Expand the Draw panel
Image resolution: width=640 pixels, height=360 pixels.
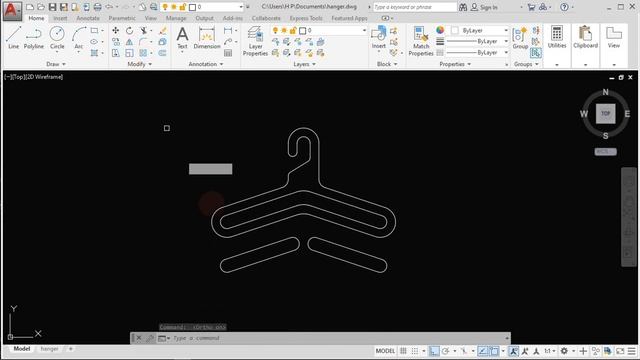[x=56, y=64]
